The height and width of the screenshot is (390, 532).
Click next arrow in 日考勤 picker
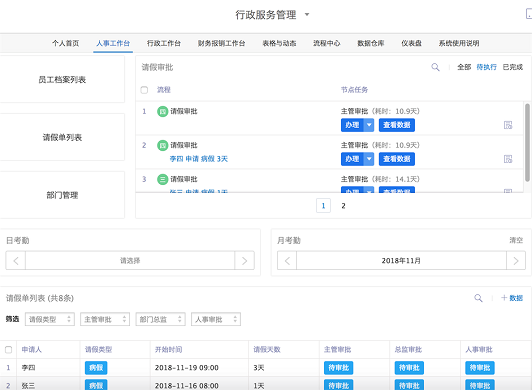tap(244, 261)
